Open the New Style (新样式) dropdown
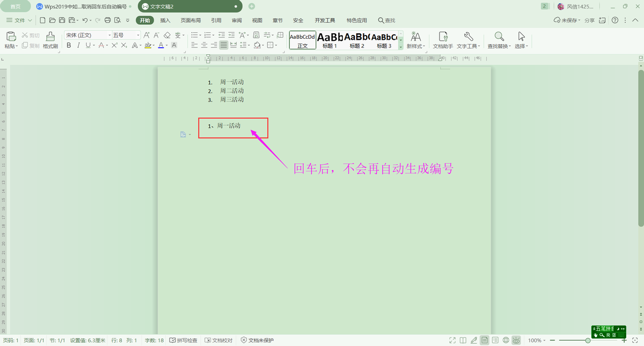The width and height of the screenshot is (644, 346). pyautogui.click(x=415, y=46)
